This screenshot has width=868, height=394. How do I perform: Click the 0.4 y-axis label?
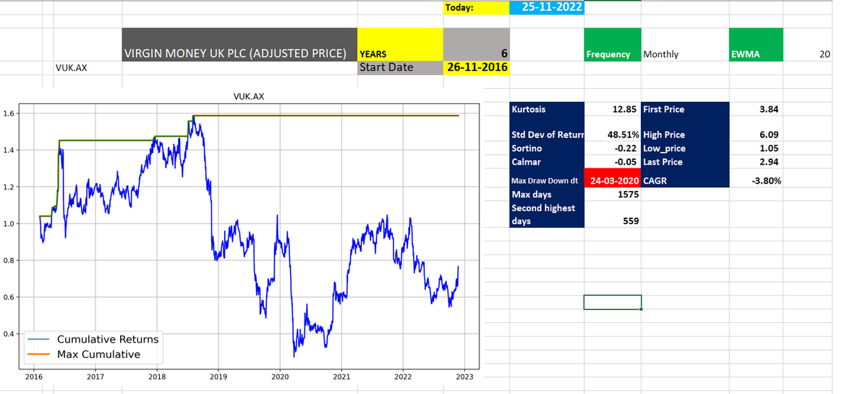coord(8,334)
